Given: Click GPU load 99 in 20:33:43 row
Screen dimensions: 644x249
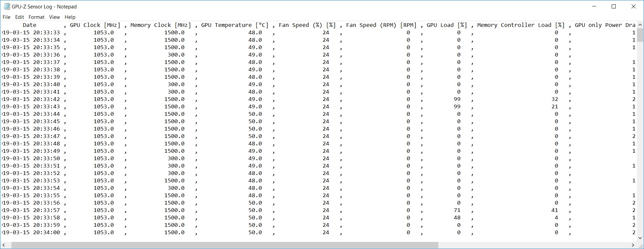Looking at the screenshot, I should (457, 107).
